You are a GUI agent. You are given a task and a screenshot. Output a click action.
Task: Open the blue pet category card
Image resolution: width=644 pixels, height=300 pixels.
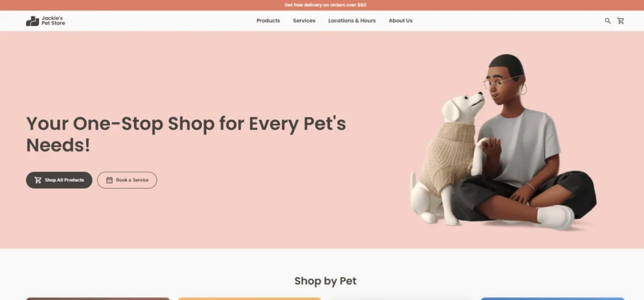click(x=552, y=299)
